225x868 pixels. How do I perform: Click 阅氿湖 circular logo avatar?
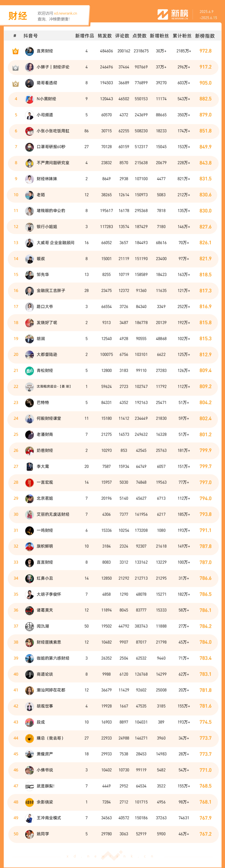(29, 626)
